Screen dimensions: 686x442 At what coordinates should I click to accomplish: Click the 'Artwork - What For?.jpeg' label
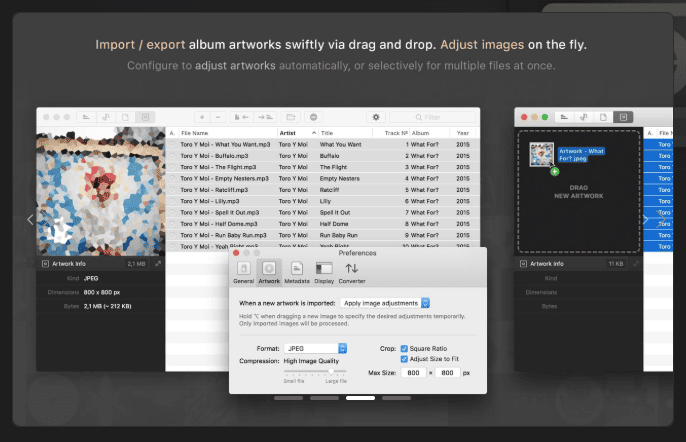pyautogui.click(x=581, y=154)
